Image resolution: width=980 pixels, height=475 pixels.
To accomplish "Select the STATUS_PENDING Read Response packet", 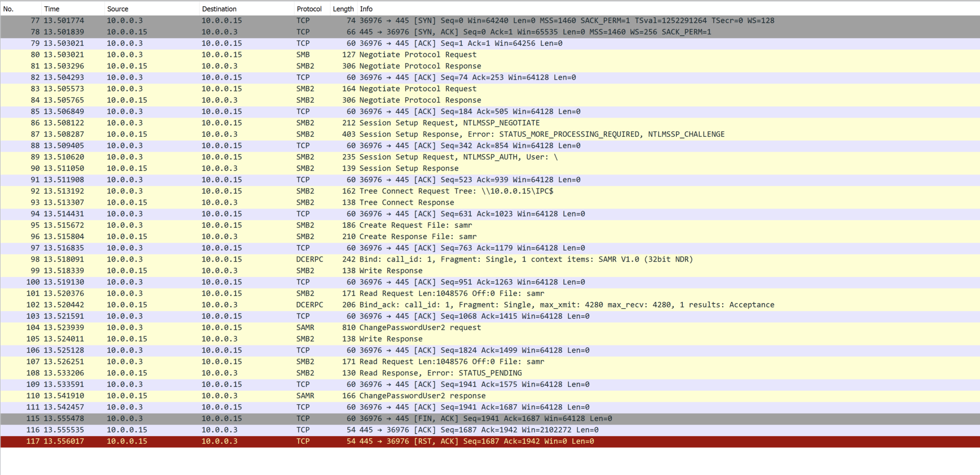I will [x=287, y=373].
